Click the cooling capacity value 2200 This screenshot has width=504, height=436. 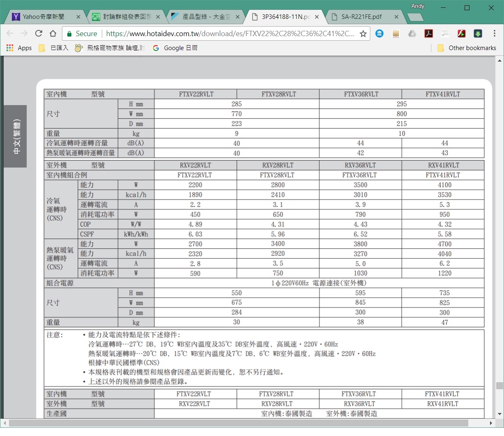coord(195,185)
